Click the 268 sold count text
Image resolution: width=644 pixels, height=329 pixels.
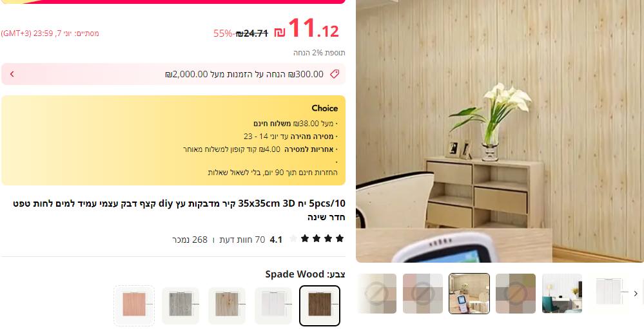tap(190, 240)
